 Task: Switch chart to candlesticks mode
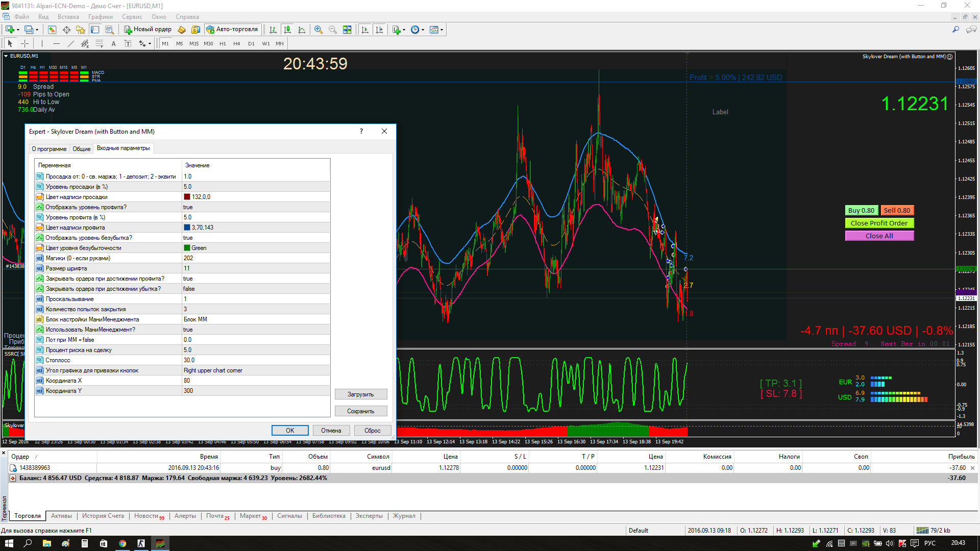[x=287, y=30]
